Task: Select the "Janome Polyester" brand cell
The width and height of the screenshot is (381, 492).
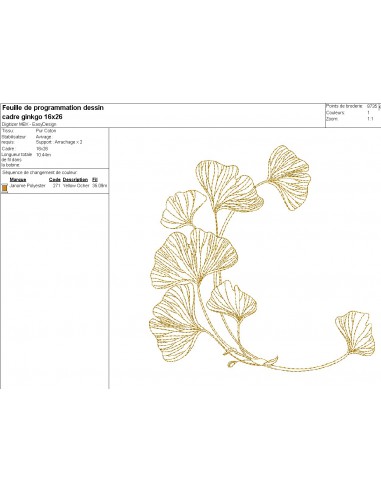Action: (28, 186)
